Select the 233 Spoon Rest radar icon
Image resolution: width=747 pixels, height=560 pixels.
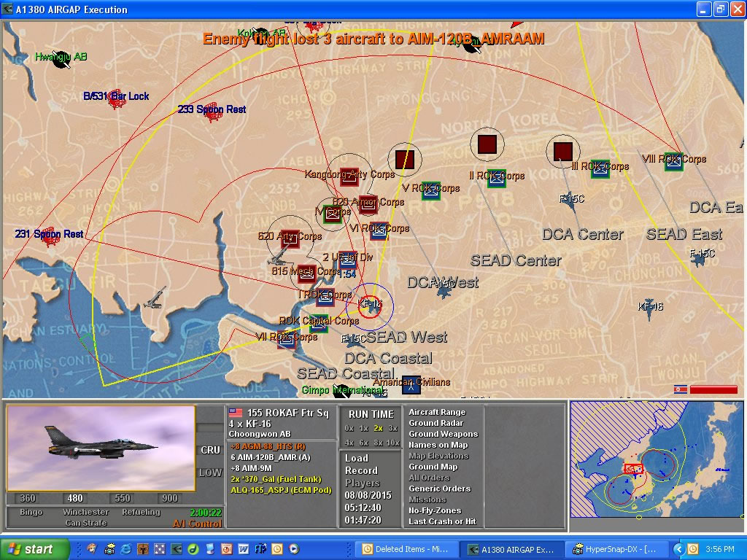(212, 109)
